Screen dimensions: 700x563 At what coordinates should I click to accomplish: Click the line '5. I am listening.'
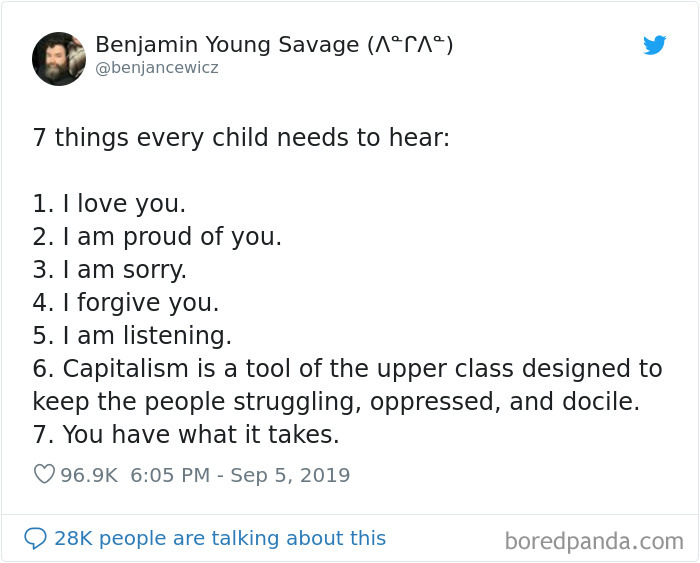tap(132, 336)
